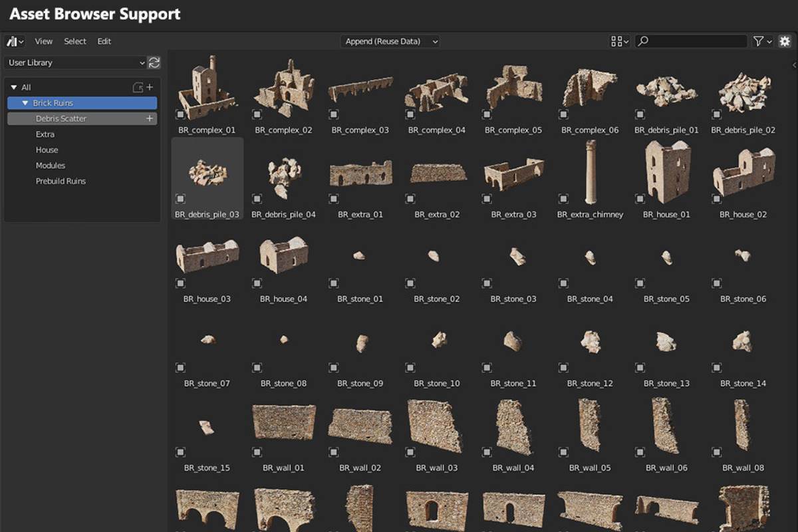Click the BR_stone_06 asset name label
The width and height of the screenshot is (798, 532).
coord(743,299)
